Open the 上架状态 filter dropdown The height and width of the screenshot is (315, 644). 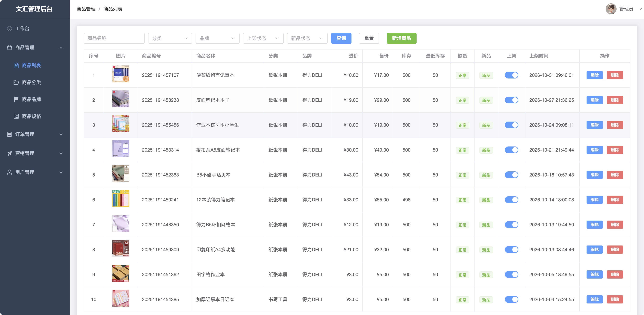263,38
